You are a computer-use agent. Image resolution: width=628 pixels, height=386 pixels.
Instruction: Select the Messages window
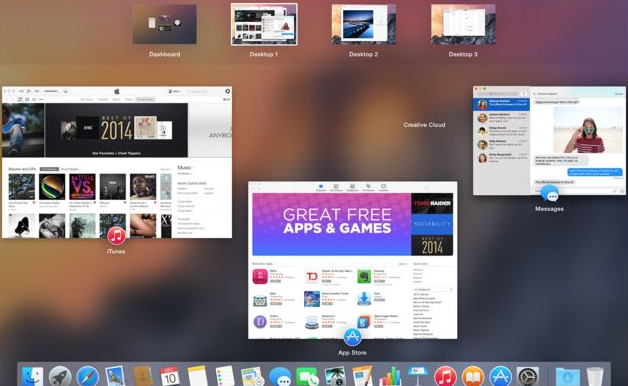[549, 141]
